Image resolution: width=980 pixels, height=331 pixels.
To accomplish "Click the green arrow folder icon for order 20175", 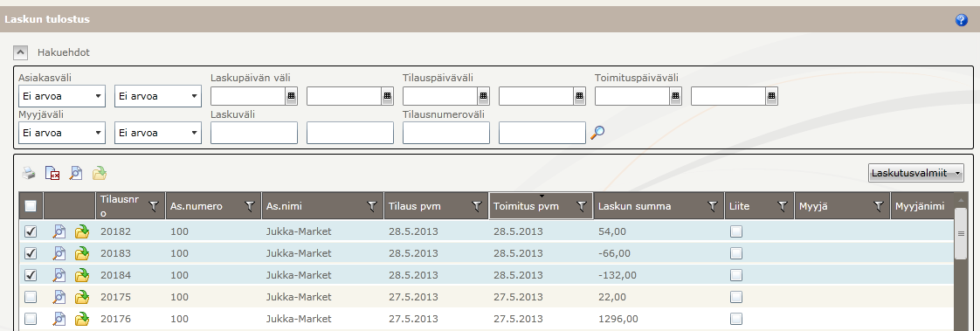I will point(82,297).
